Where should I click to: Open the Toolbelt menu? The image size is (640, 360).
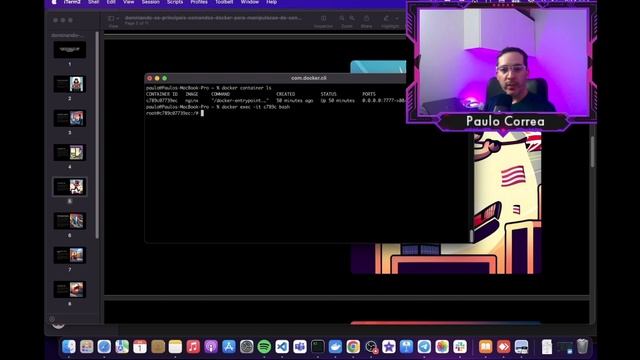(224, 2)
